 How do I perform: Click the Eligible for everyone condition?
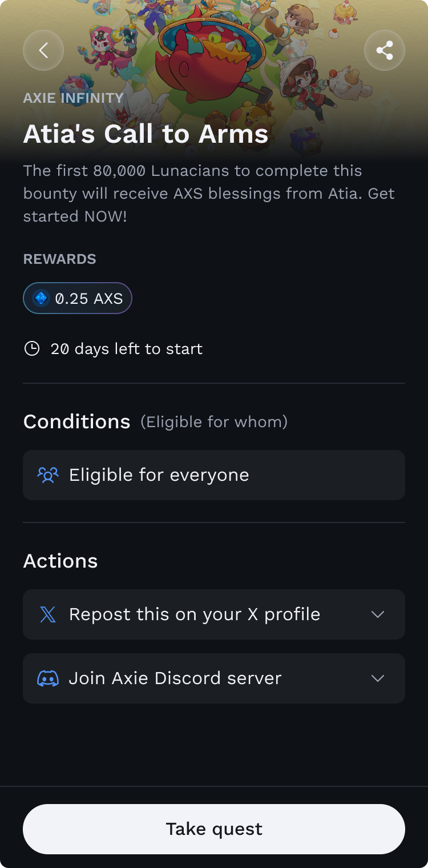click(x=214, y=475)
